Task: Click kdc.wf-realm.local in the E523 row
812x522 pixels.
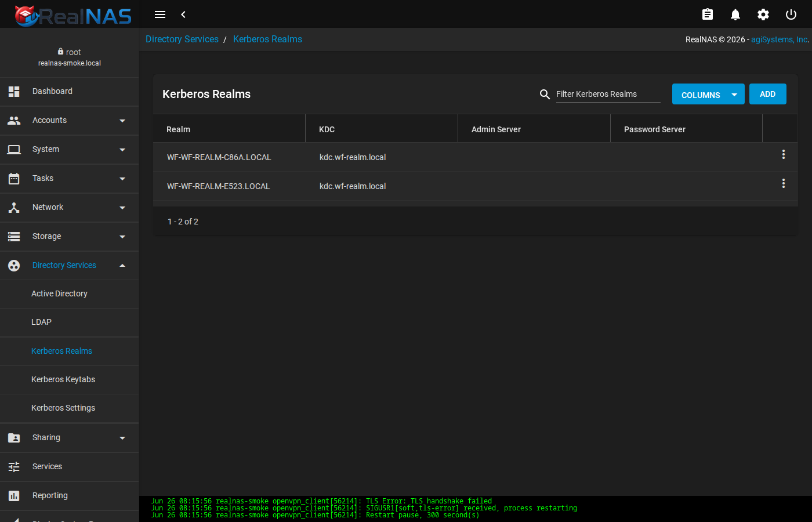Action: (353, 186)
